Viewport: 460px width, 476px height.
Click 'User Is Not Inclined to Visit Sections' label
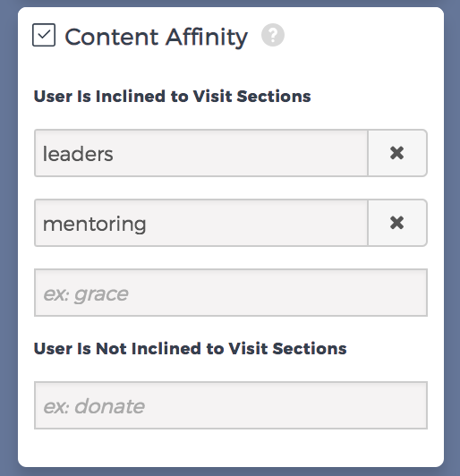coord(190,348)
